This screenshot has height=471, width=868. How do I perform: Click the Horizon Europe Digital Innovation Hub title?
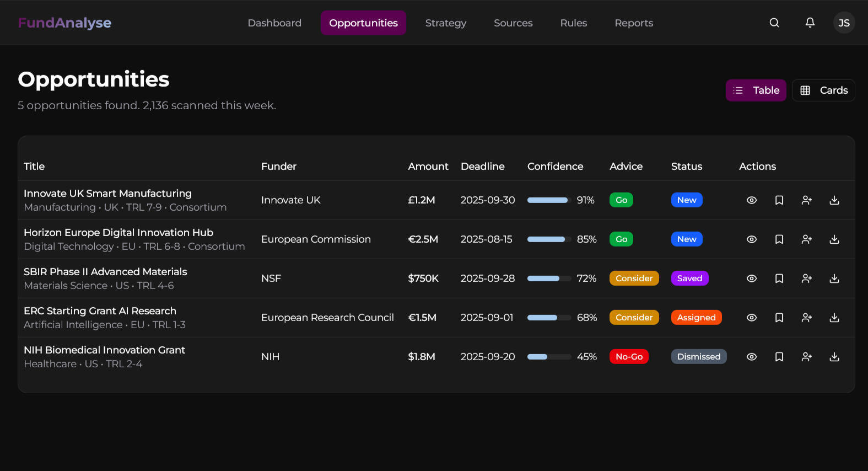click(x=118, y=233)
